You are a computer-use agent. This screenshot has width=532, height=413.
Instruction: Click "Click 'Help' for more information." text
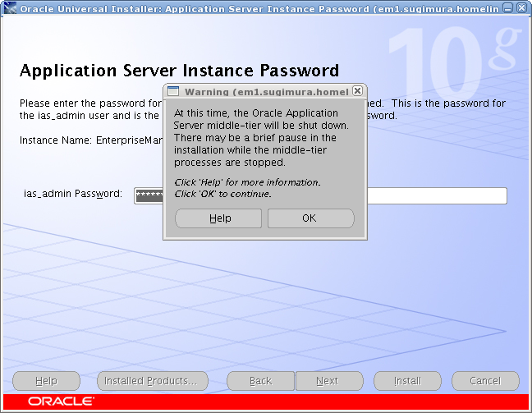[247, 182]
